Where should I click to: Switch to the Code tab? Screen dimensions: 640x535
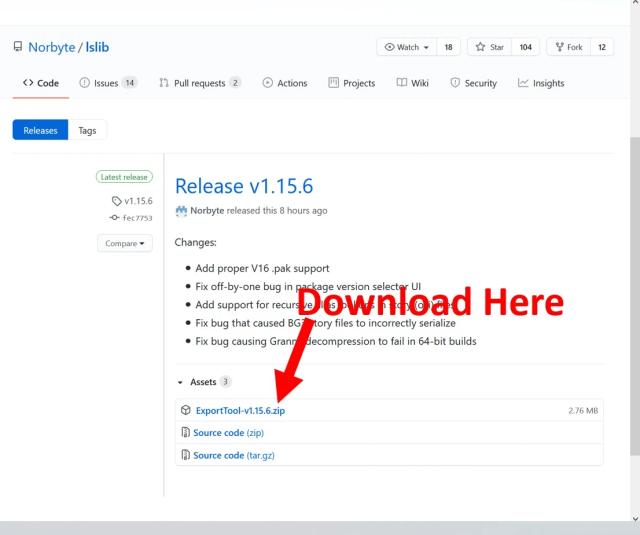pyautogui.click(x=41, y=83)
